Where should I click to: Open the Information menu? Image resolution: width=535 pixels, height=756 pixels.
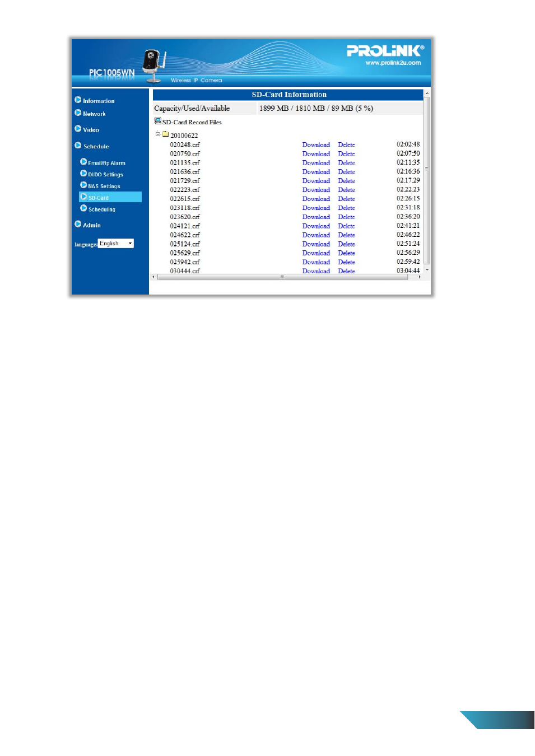click(99, 101)
